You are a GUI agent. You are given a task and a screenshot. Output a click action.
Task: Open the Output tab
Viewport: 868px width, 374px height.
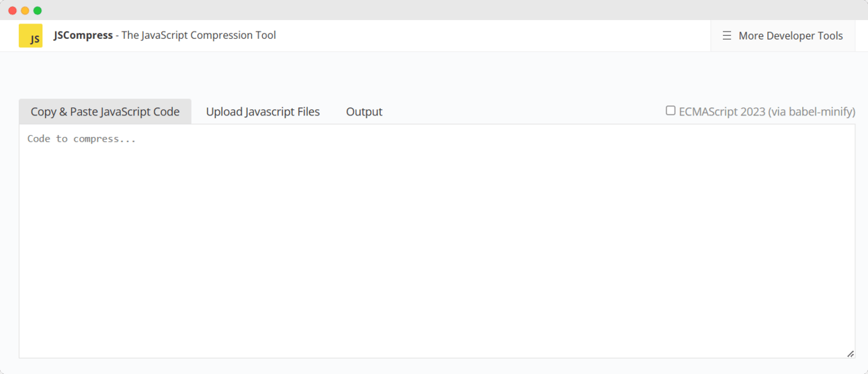pos(364,111)
